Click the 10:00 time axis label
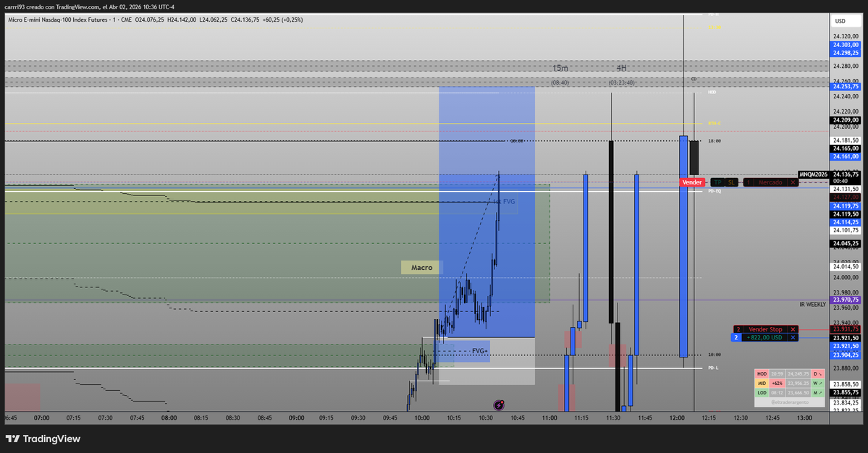 pos(422,418)
